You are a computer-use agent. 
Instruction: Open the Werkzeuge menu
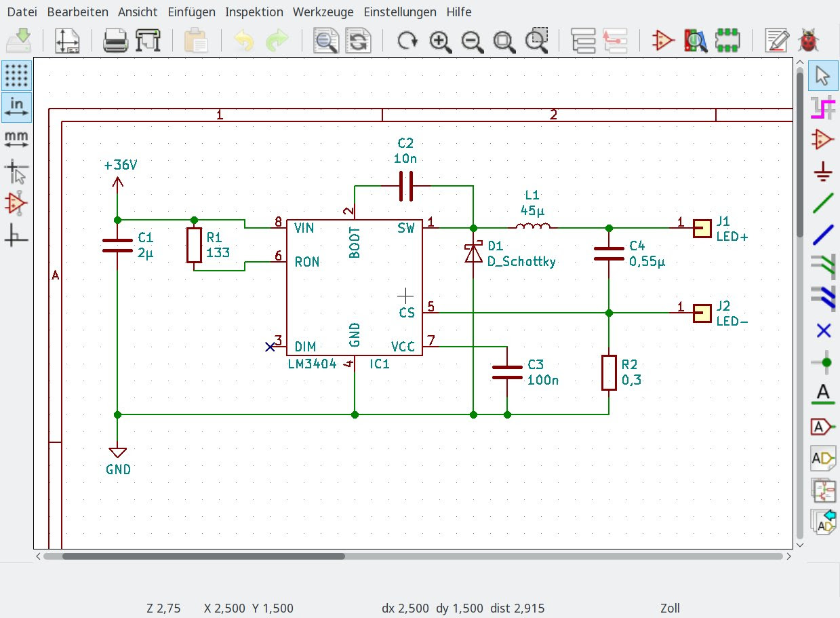click(x=323, y=12)
